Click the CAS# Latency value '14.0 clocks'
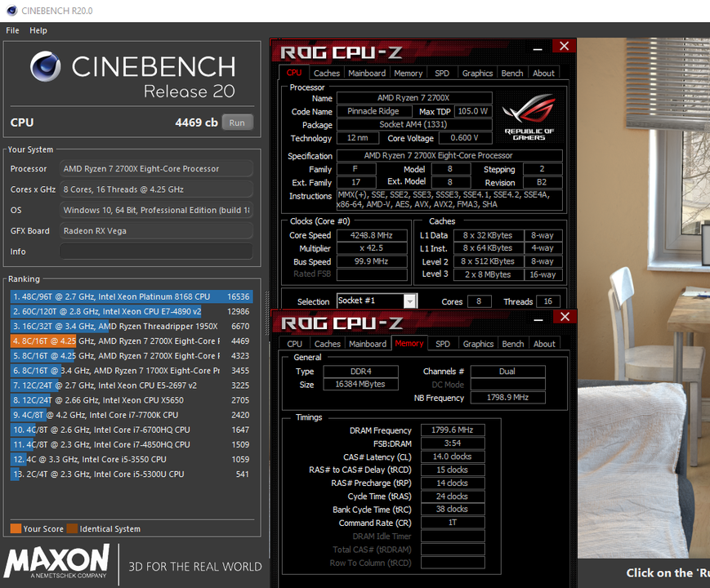The height and width of the screenshot is (588, 710). [453, 457]
